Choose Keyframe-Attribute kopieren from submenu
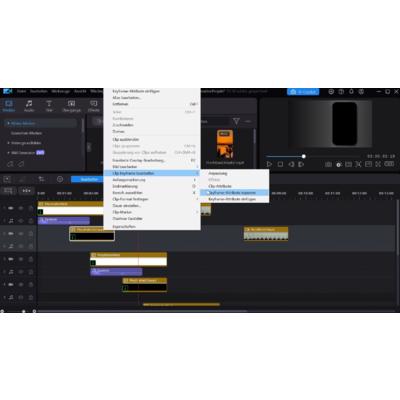Image resolution: width=400 pixels, height=400 pixels. point(235,193)
